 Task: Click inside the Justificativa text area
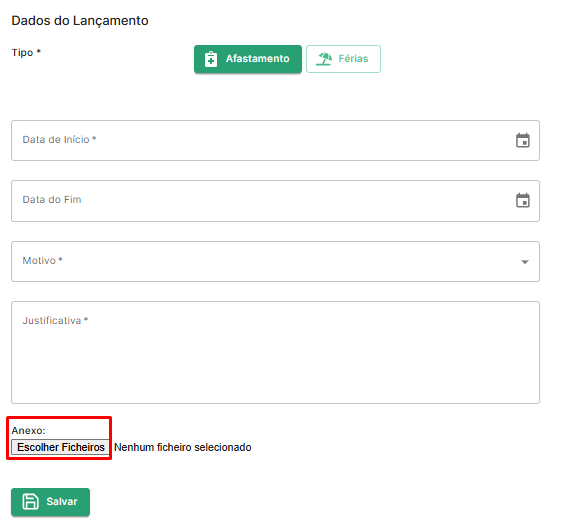pos(275,353)
